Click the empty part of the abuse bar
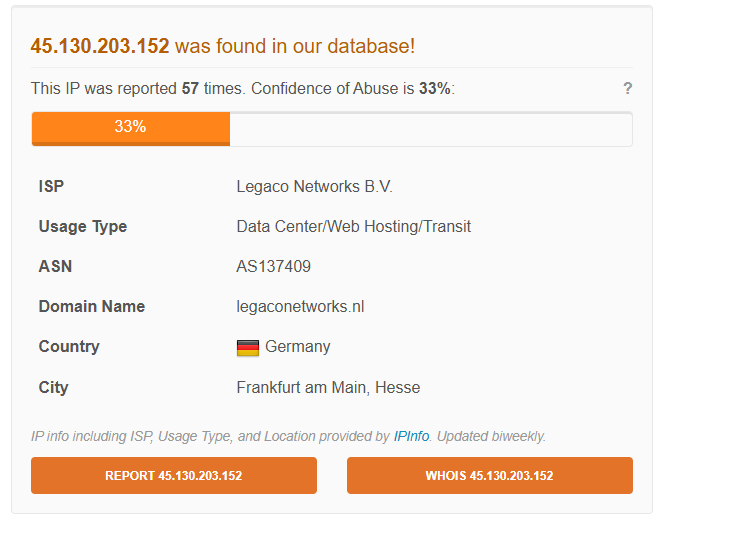This screenshot has width=738, height=540. click(x=430, y=128)
